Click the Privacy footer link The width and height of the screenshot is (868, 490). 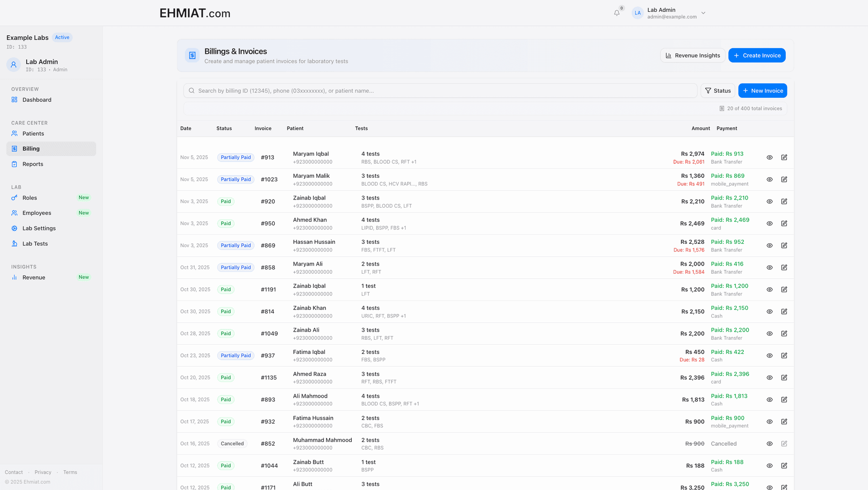click(43, 472)
